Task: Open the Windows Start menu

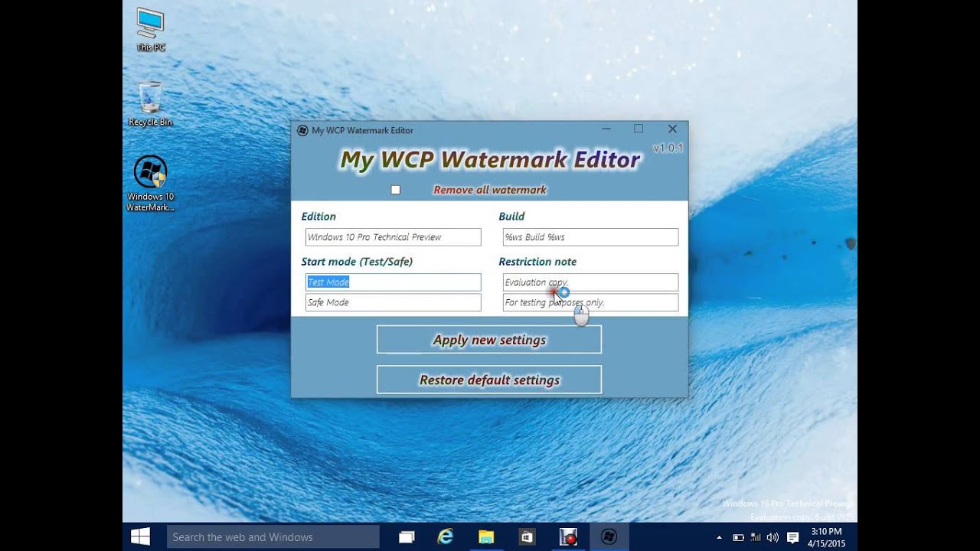Action: pyautogui.click(x=140, y=537)
